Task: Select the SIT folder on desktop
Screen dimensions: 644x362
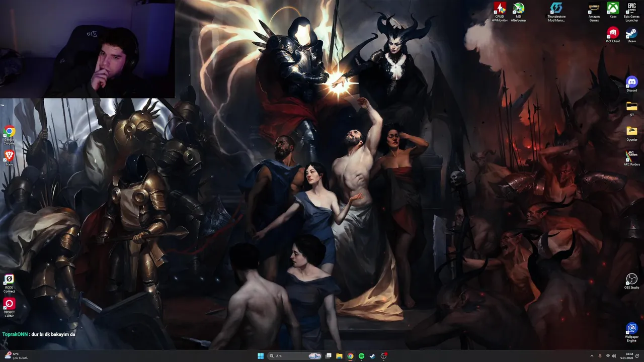Action: pos(631,109)
